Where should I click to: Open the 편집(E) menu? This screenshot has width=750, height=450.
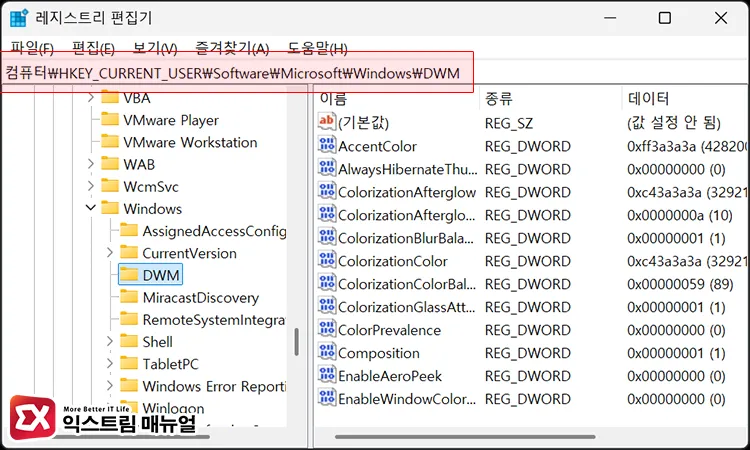tap(93, 48)
